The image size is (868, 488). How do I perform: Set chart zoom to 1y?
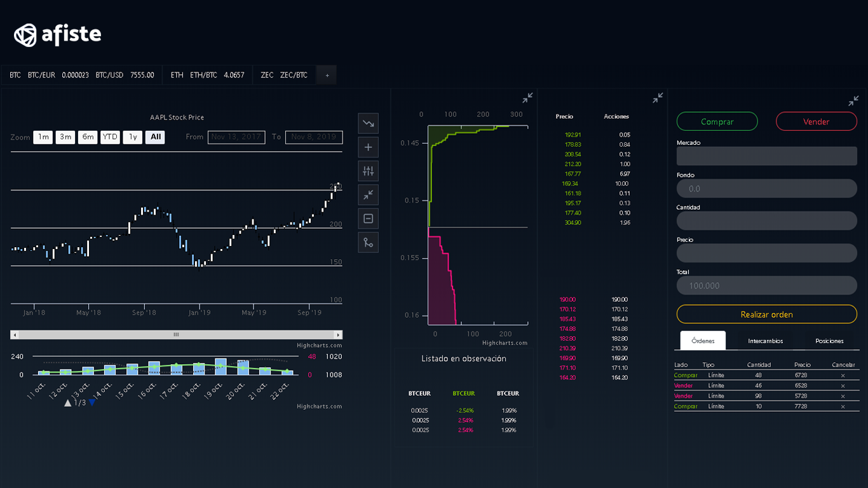tap(133, 137)
